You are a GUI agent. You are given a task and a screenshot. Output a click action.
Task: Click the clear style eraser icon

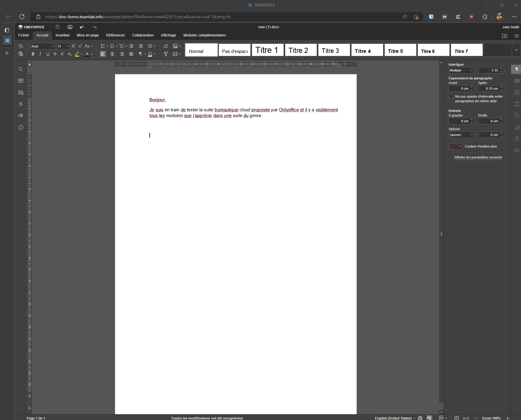click(x=166, y=46)
